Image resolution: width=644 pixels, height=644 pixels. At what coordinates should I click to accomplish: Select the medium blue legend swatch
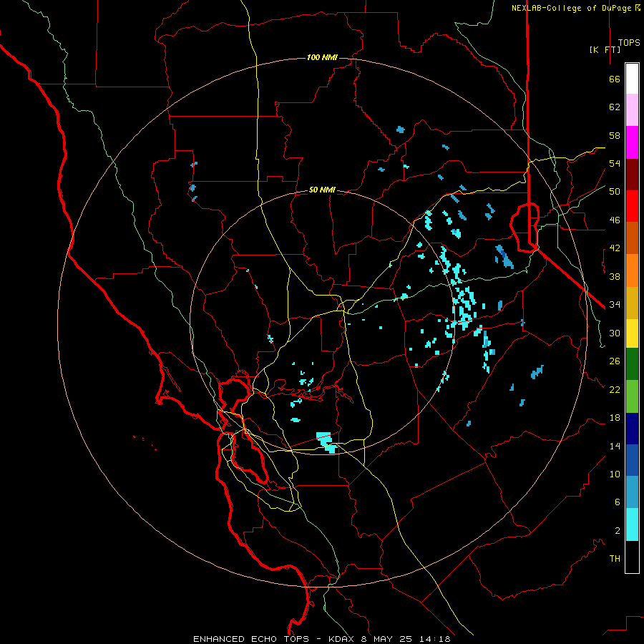click(x=632, y=460)
